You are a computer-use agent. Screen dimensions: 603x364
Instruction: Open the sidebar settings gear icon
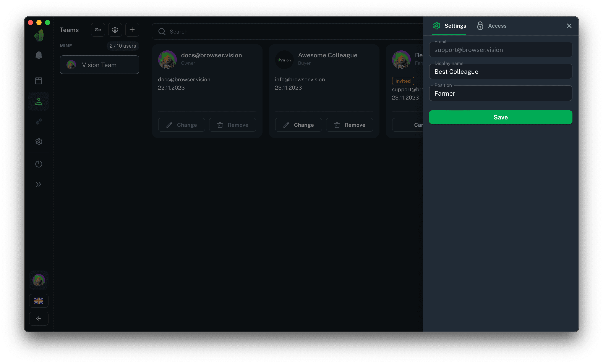(39, 142)
